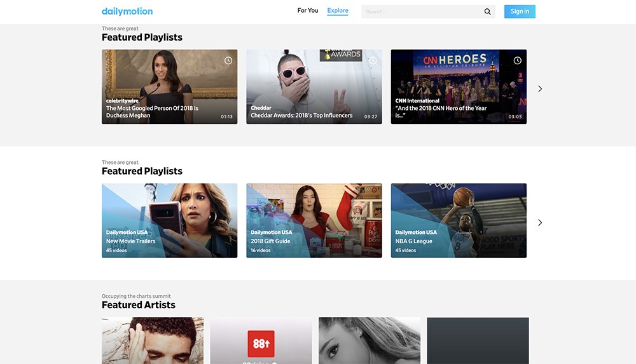Click 45 videos under NBA G League
This screenshot has width=636, height=364.
tap(406, 250)
